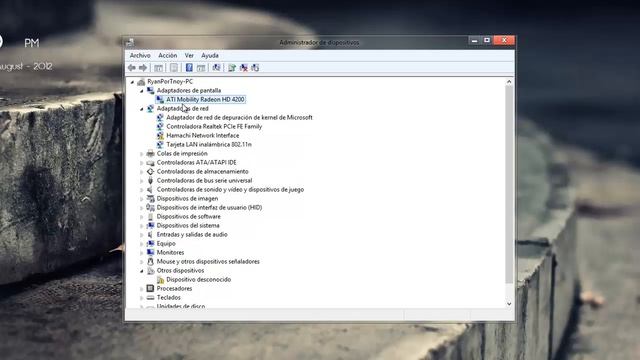Click the computer icon beside RyanPorTnoy-PC
This screenshot has height=360, width=640.
(141, 82)
